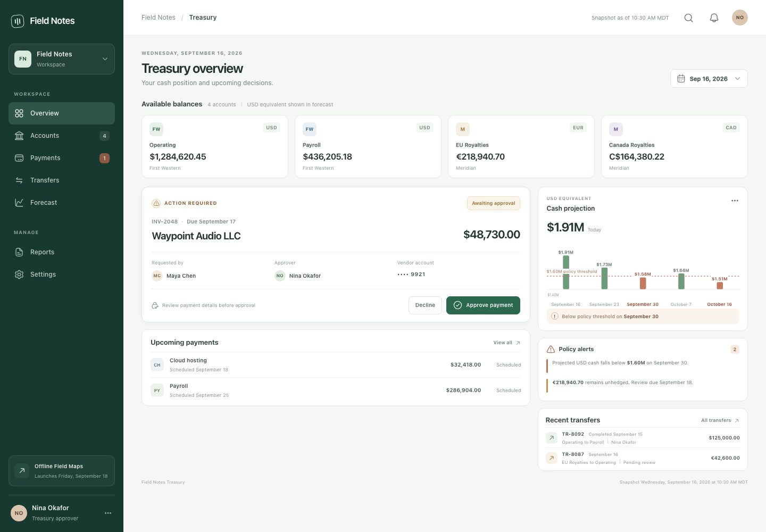Click the September 30 red projection bar
Image resolution: width=766 pixels, height=532 pixels.
pyautogui.click(x=643, y=284)
